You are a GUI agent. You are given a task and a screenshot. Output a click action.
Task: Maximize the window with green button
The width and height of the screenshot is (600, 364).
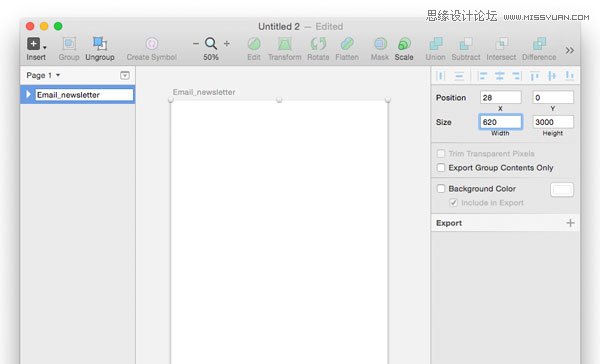[x=58, y=26]
